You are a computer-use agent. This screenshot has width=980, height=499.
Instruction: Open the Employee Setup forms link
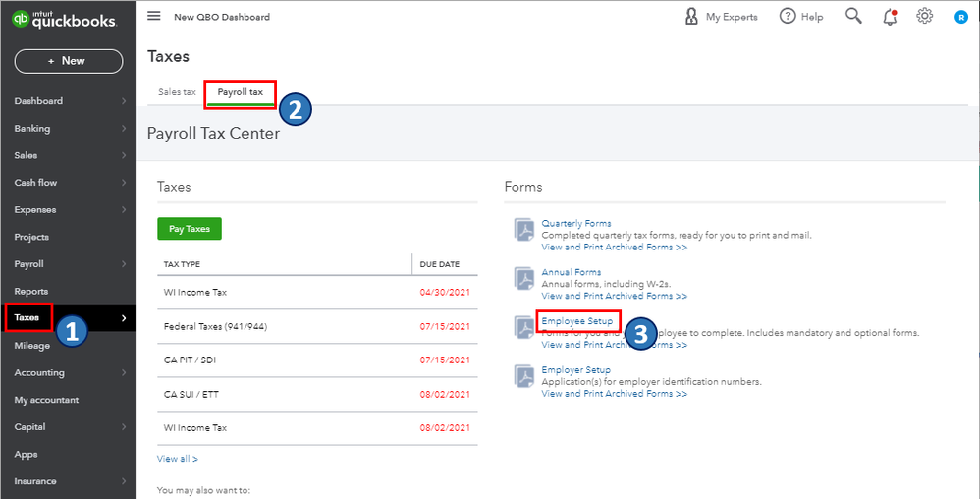[577, 321]
